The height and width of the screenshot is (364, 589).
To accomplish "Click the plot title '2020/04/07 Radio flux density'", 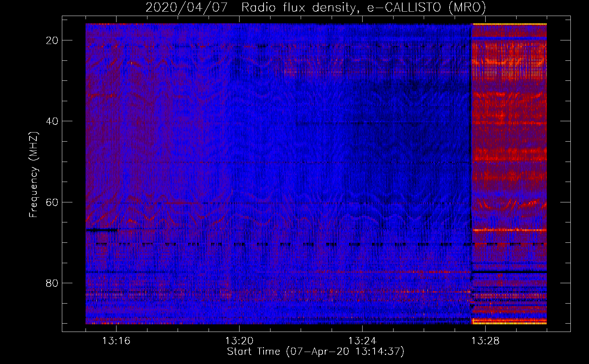I will click(x=316, y=7).
